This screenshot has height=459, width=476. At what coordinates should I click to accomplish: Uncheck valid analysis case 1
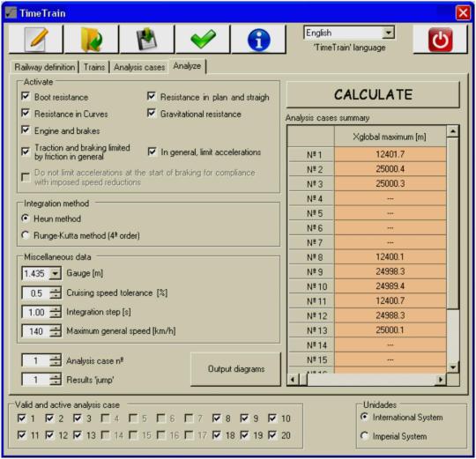point(21,418)
